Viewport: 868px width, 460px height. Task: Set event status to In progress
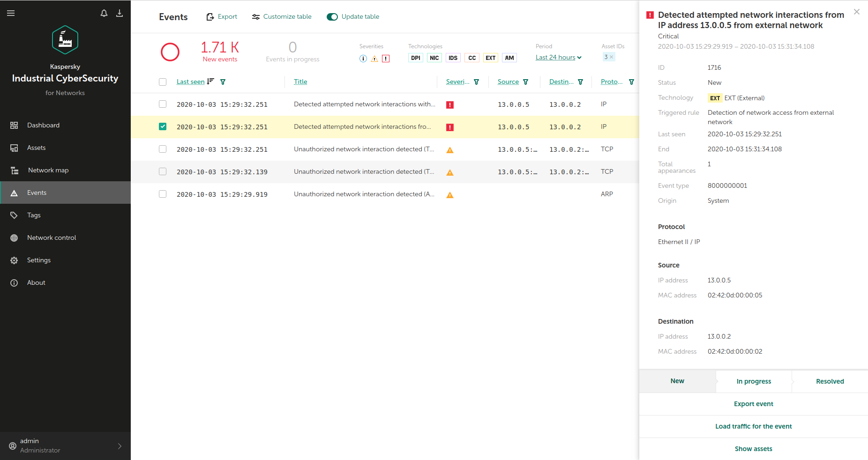754,381
